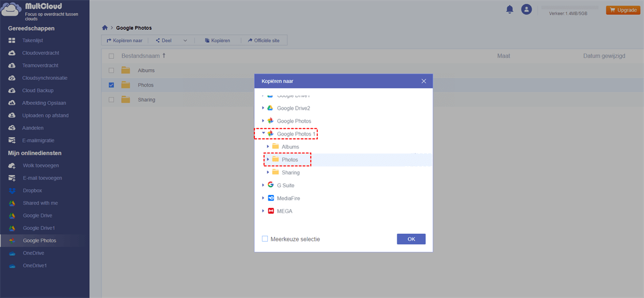Expand the MEGA tree node
Screen dimensions: 644x298
[x=264, y=211]
